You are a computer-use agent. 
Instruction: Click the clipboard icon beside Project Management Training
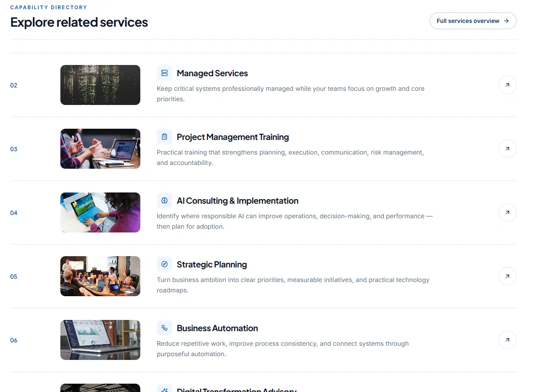tap(164, 137)
